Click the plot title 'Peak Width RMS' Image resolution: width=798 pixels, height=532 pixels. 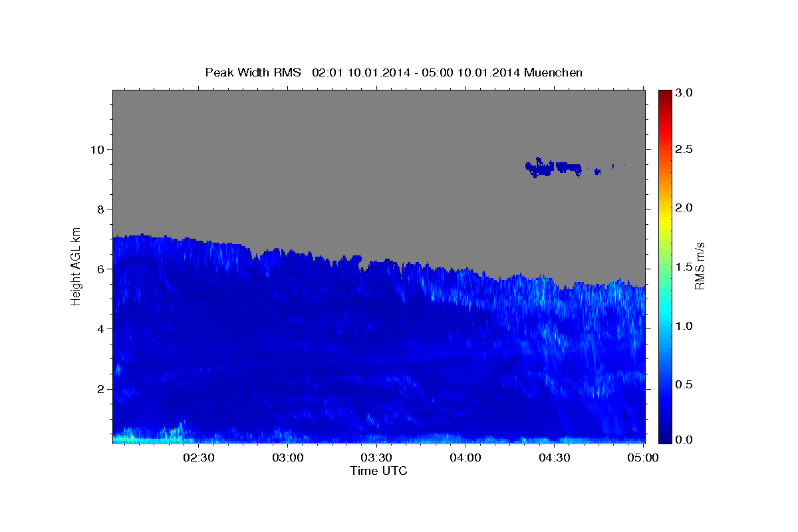[x=253, y=72]
